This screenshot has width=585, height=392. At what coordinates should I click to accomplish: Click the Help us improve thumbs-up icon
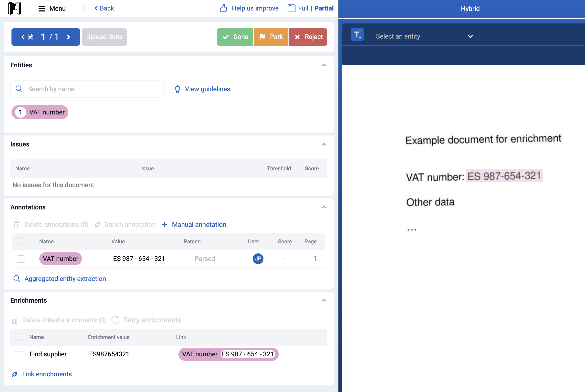(x=223, y=8)
